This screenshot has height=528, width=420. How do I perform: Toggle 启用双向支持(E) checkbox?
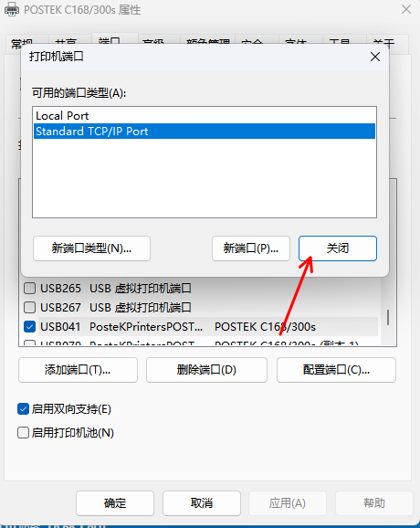[23, 409]
